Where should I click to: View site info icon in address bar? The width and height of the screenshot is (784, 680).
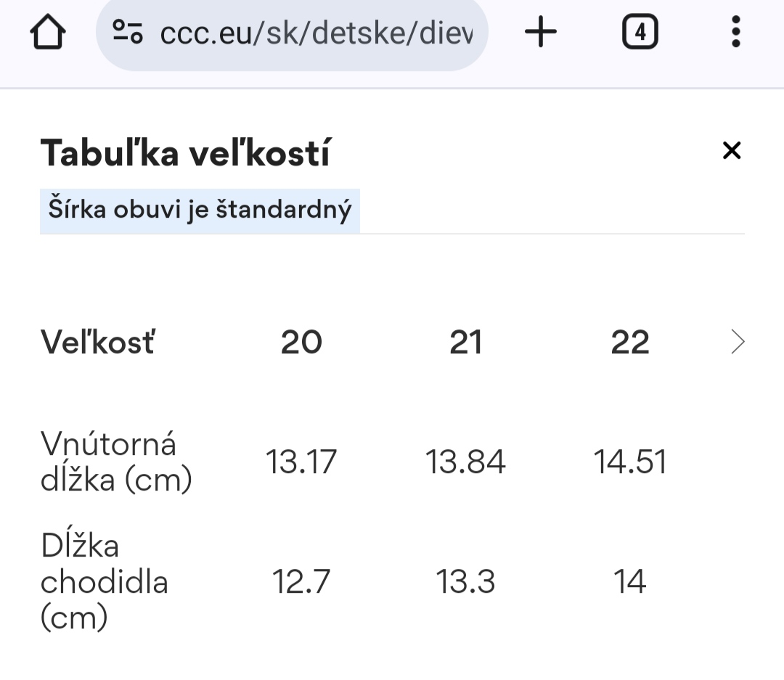point(128,33)
